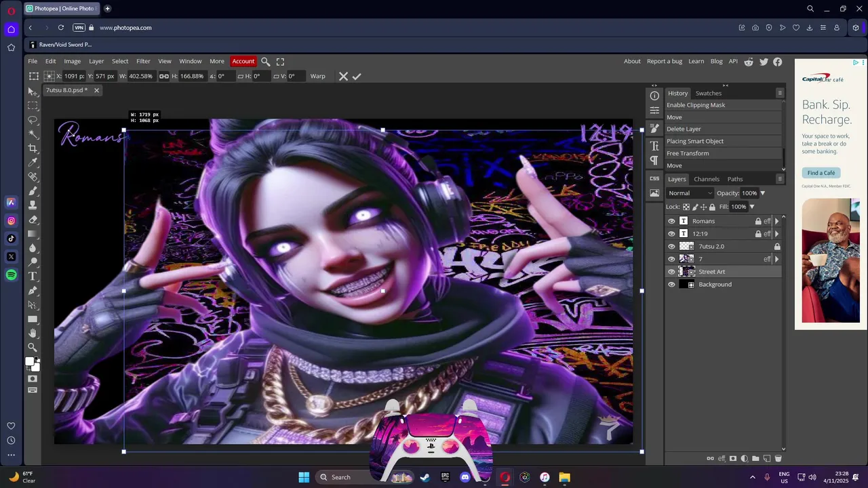Image resolution: width=868 pixels, height=488 pixels.
Task: Toggle lock position
Action: point(703,207)
